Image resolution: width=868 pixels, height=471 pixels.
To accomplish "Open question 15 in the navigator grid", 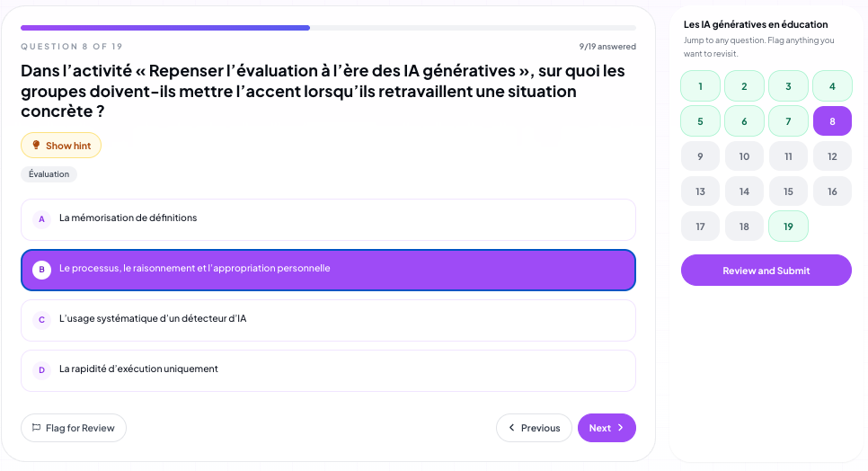I will click(788, 191).
